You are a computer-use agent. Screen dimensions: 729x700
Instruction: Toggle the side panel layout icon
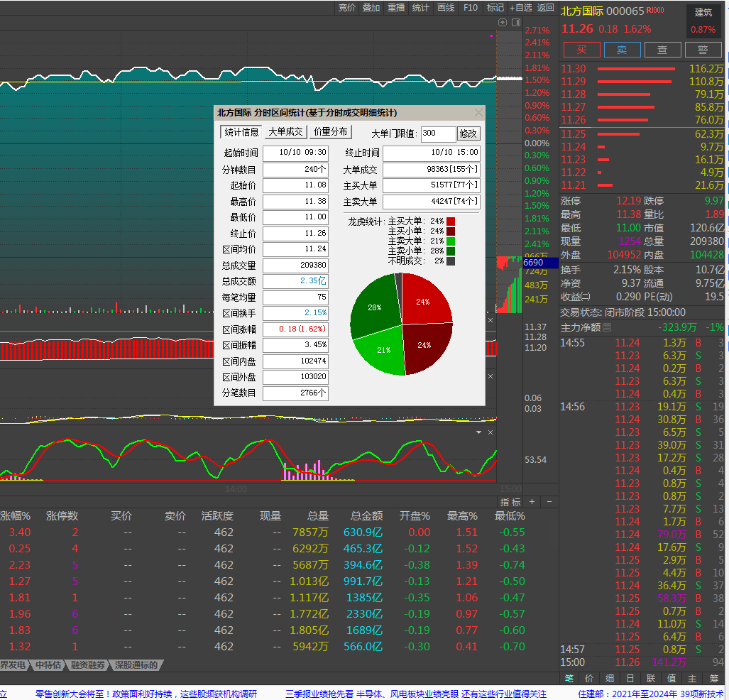pyautogui.click(x=515, y=22)
